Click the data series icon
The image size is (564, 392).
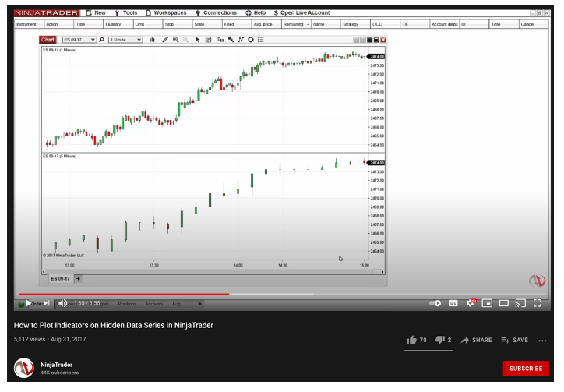pos(208,40)
